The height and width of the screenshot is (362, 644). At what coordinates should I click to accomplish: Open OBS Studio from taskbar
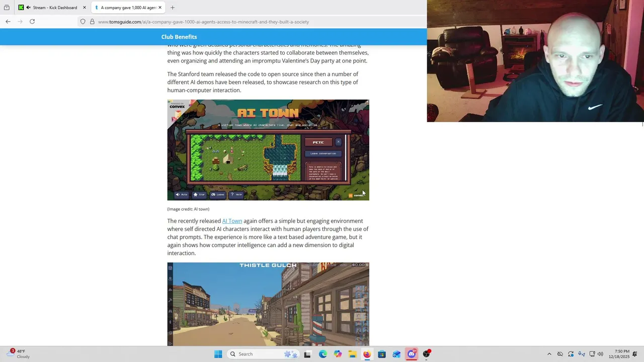(x=427, y=354)
